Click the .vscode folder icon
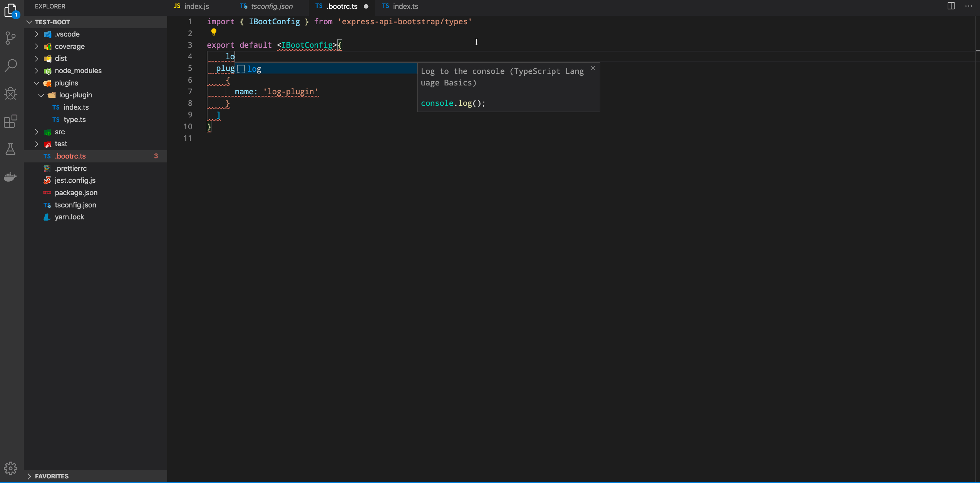The height and width of the screenshot is (483, 980). click(47, 34)
